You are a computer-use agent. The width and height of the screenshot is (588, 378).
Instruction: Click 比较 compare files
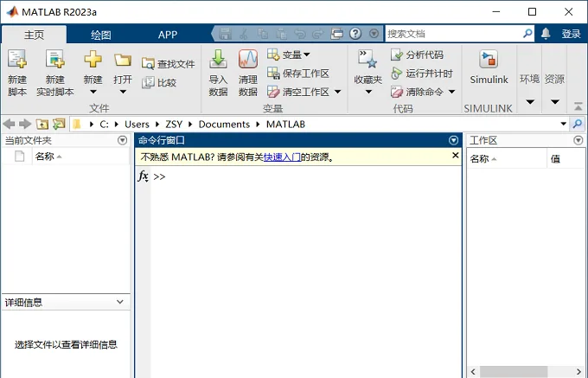point(159,82)
